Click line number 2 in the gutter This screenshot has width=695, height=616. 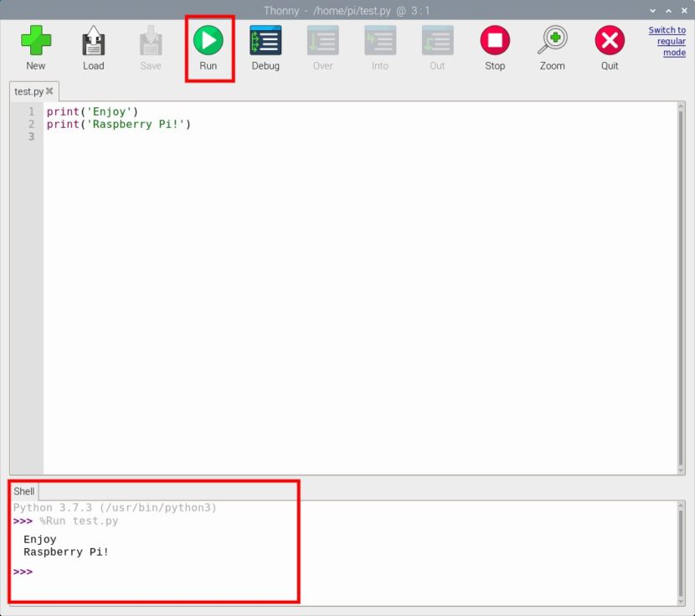[x=31, y=123]
